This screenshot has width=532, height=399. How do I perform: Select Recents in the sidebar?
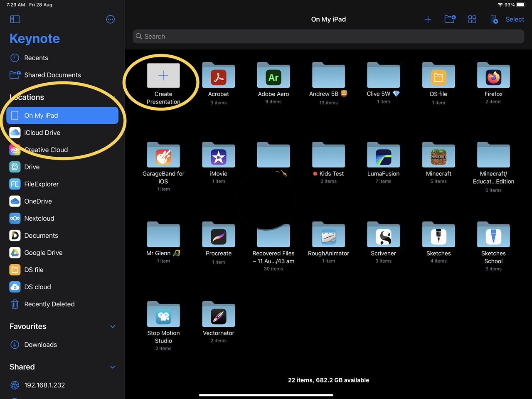pyautogui.click(x=62, y=58)
